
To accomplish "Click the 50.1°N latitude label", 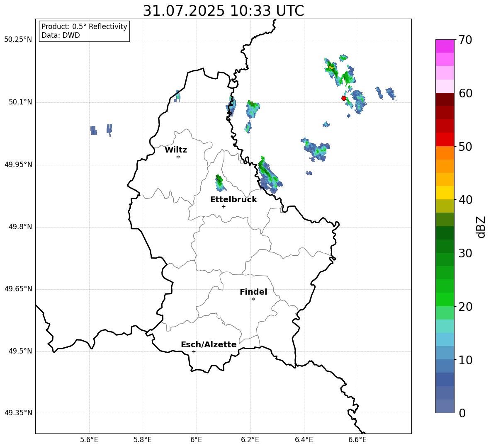I will click(20, 102).
